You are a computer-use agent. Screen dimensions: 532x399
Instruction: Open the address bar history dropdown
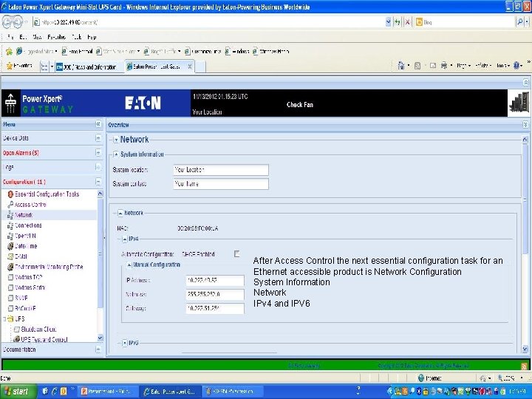[388, 22]
